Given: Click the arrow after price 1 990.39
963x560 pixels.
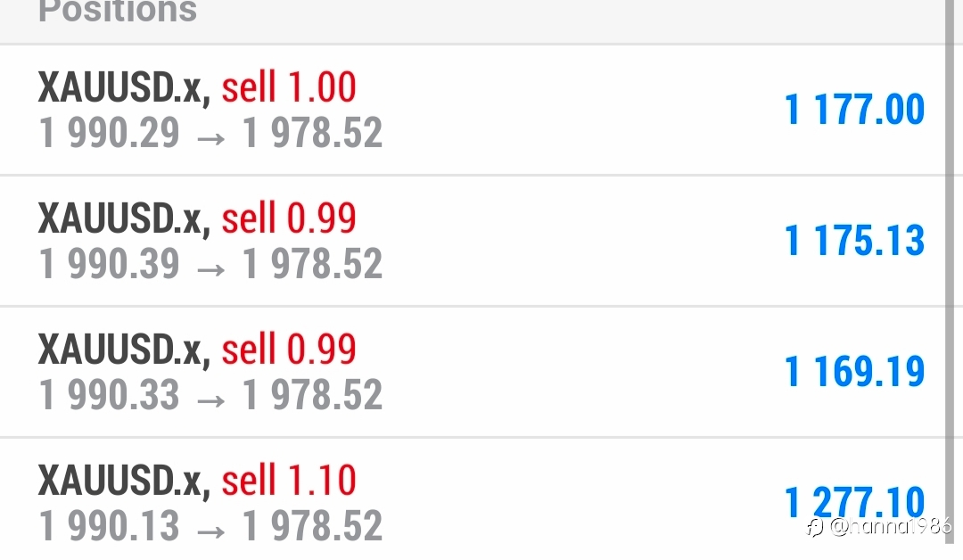Looking at the screenshot, I should pos(210,269).
